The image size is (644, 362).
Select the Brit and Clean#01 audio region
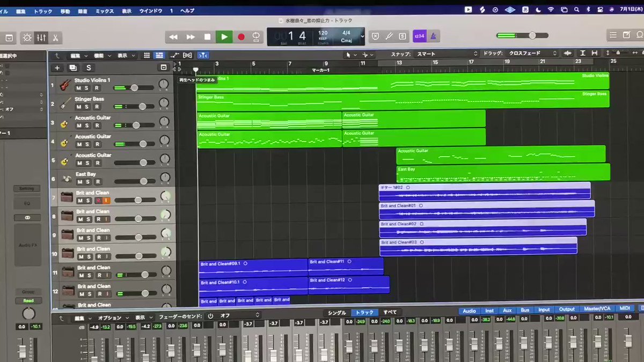click(x=486, y=209)
